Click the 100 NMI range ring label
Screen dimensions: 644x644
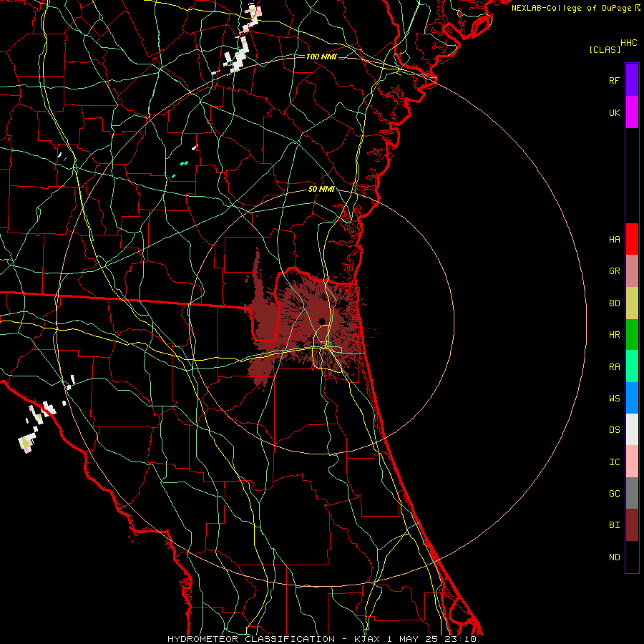coord(321,57)
